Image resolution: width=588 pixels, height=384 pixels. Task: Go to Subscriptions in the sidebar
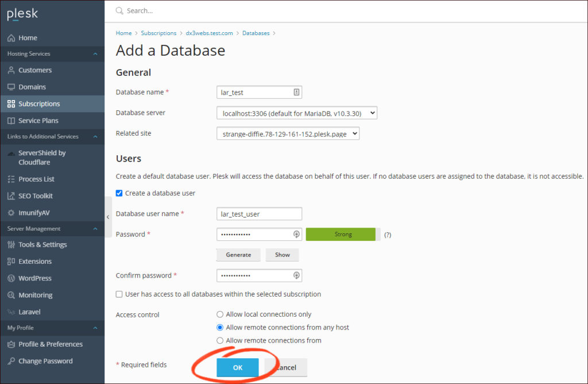(x=40, y=103)
